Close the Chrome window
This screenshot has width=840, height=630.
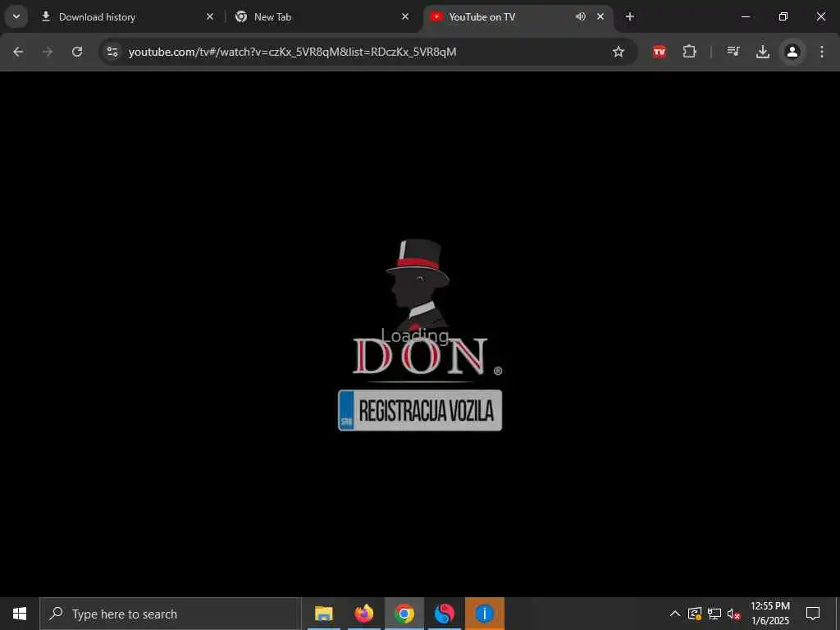click(x=820, y=16)
